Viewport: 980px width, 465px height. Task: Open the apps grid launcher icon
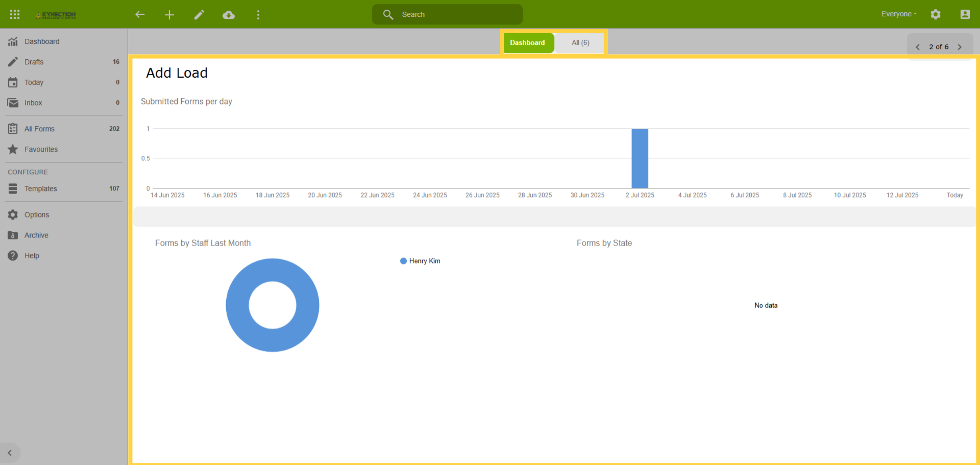15,14
